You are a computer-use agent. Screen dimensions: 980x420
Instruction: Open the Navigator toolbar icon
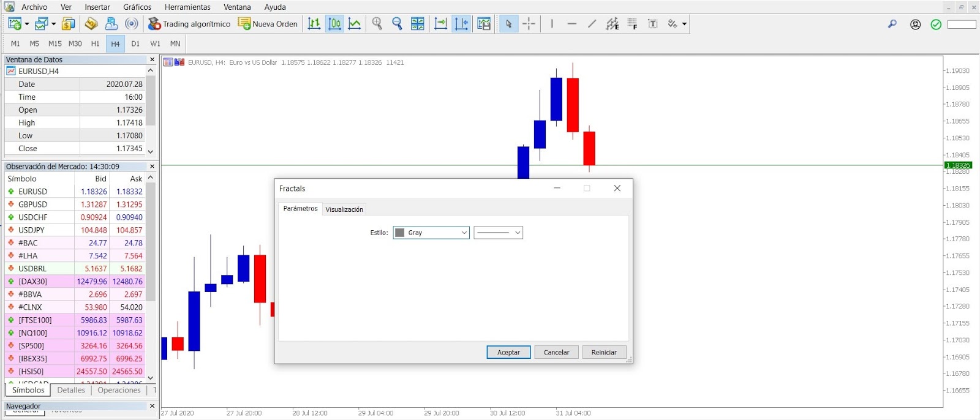(111, 24)
